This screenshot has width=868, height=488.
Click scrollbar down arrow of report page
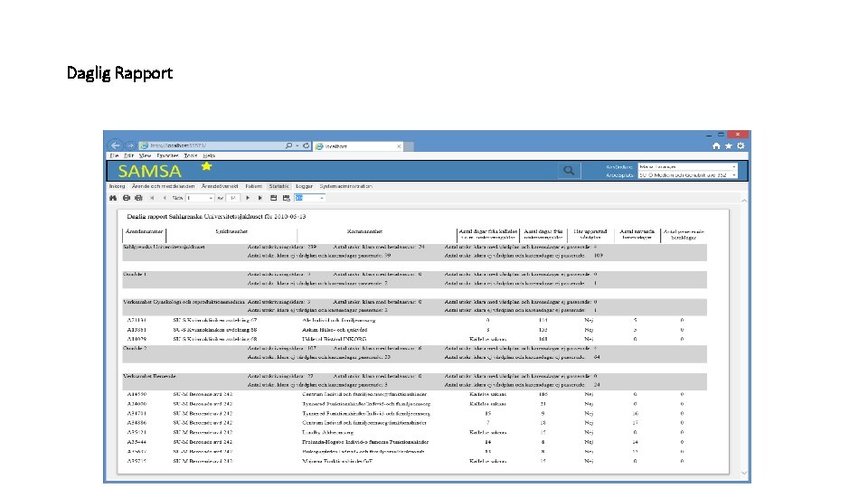(744, 473)
